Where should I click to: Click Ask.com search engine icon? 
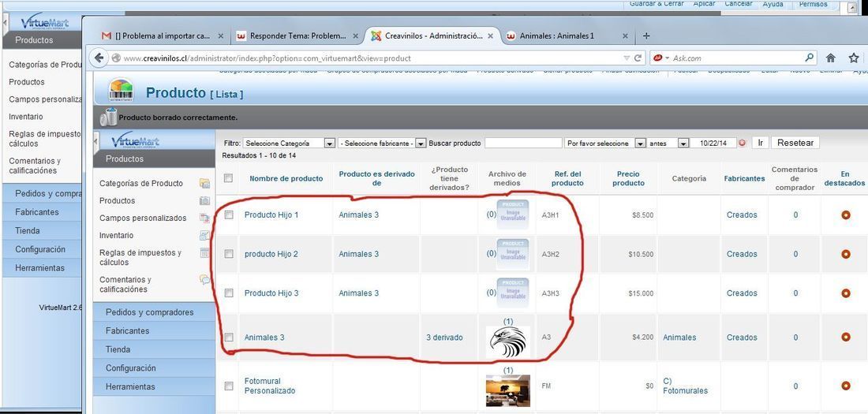point(657,58)
